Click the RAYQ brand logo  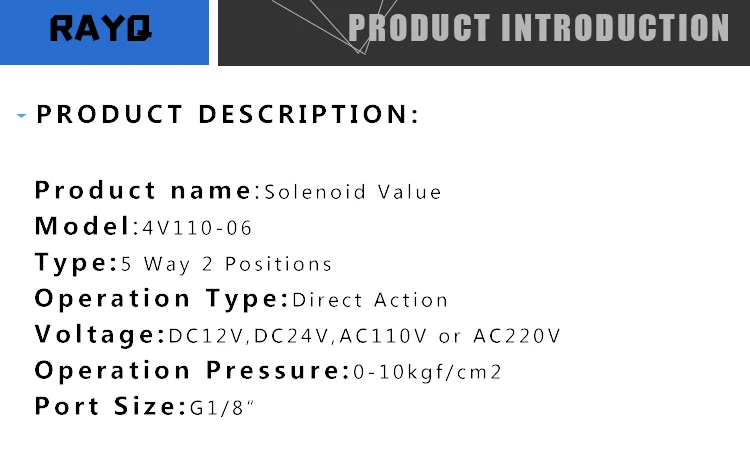point(101,28)
